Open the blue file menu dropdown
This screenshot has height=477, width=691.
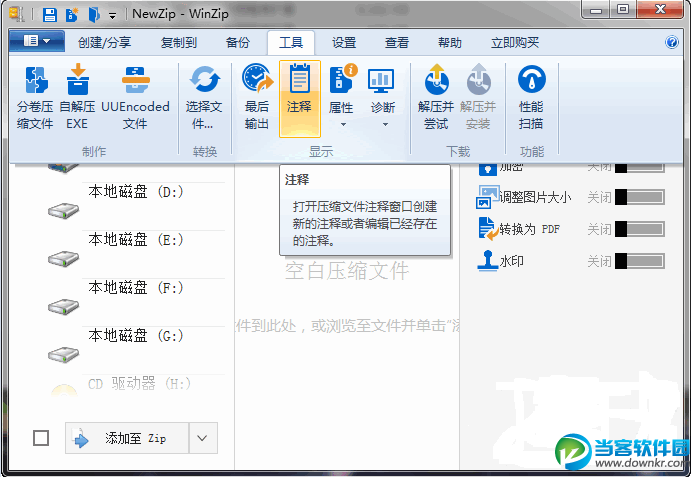37,41
